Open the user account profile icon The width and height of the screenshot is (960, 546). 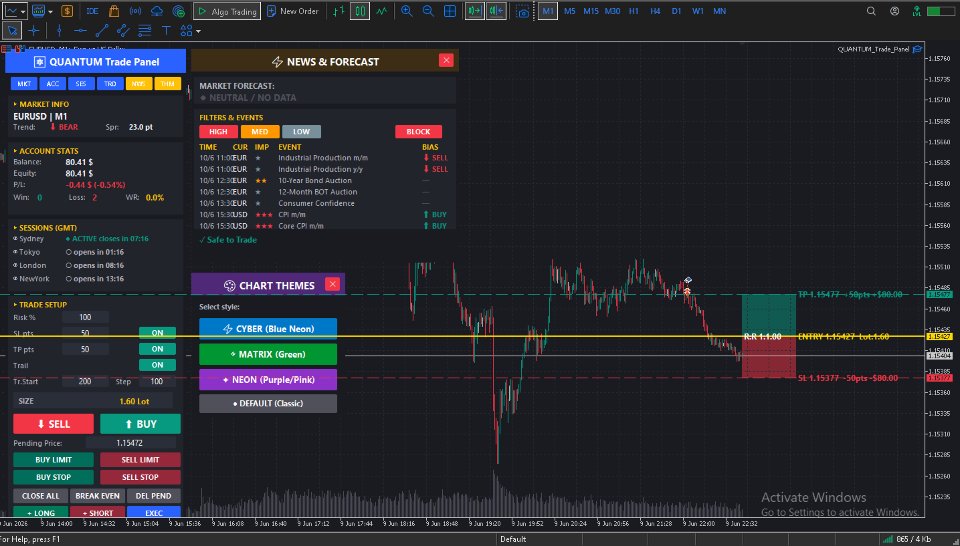pos(894,11)
